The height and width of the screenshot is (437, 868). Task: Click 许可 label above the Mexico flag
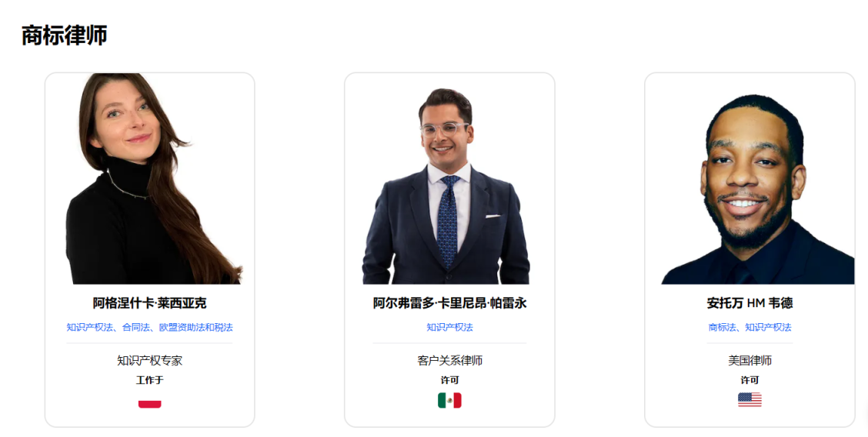[449, 380]
